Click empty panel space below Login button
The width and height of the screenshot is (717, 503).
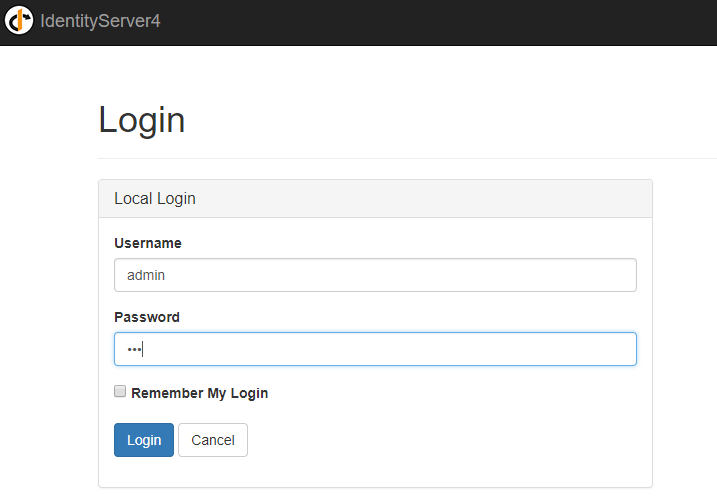coord(144,472)
